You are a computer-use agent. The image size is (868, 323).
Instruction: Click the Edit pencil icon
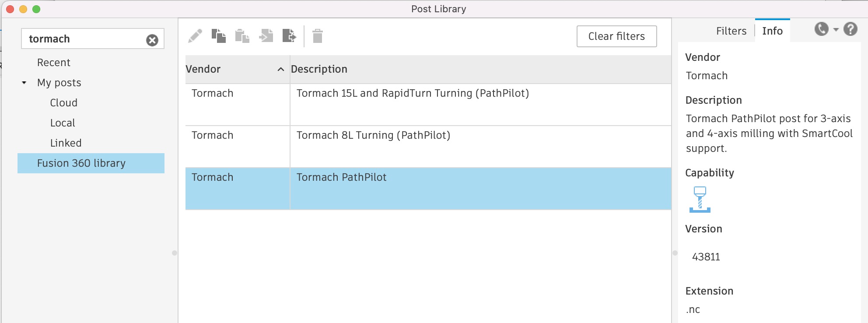pos(195,36)
